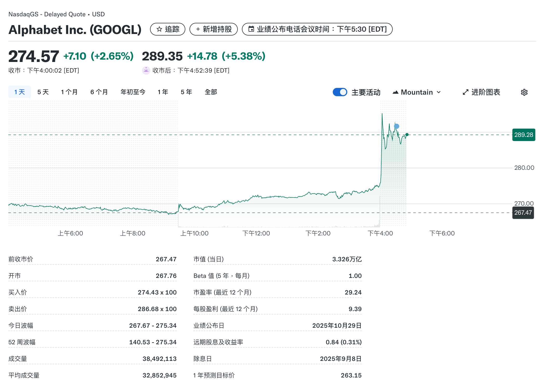Open 进阶图表 advanced charting
This screenshot has height=392, width=543.
point(486,92)
